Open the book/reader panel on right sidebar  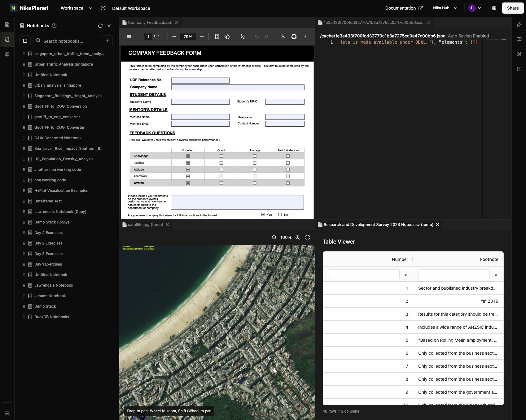[519, 39]
